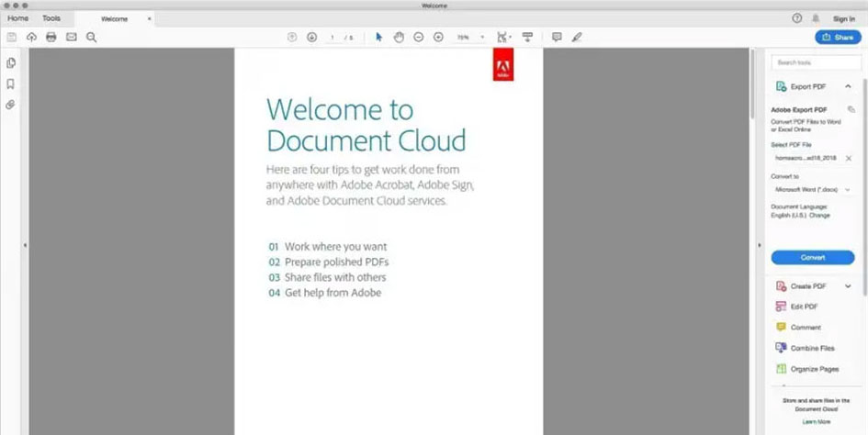868x435 pixels.
Task: Switch to the Home tab
Action: (18, 18)
